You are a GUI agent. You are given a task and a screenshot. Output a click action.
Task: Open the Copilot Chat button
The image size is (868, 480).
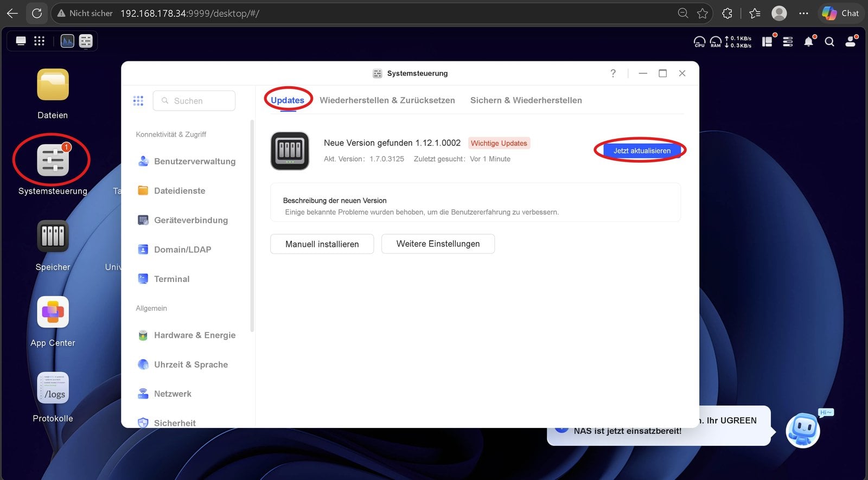840,13
